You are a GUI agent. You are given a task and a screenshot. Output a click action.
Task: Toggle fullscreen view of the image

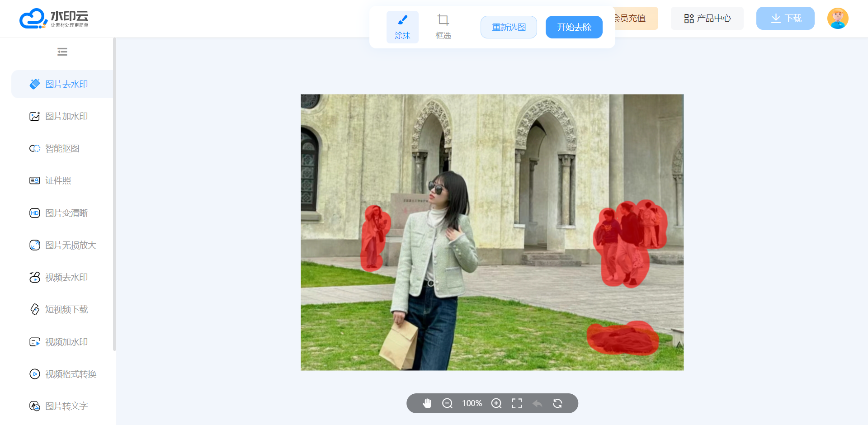pos(517,403)
